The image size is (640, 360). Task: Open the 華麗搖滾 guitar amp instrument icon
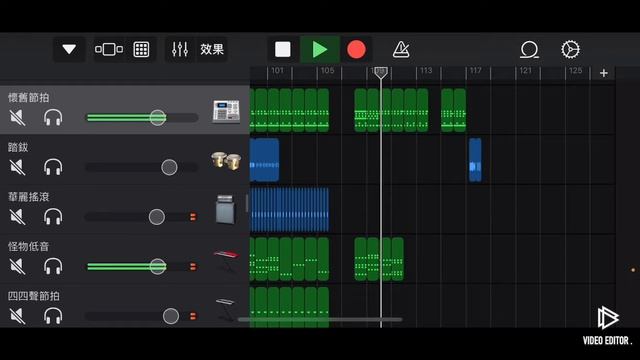(225, 209)
